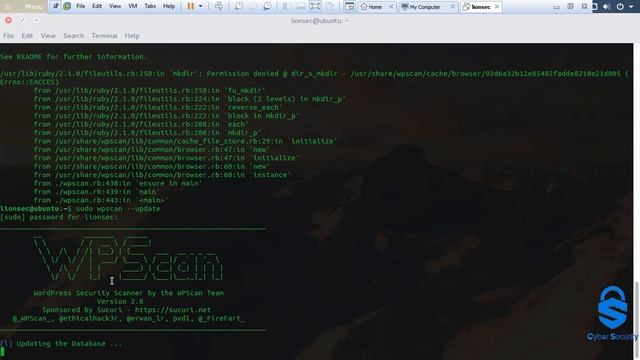
Task: Expand the system tray dropdown arrow
Action: click(x=631, y=7)
